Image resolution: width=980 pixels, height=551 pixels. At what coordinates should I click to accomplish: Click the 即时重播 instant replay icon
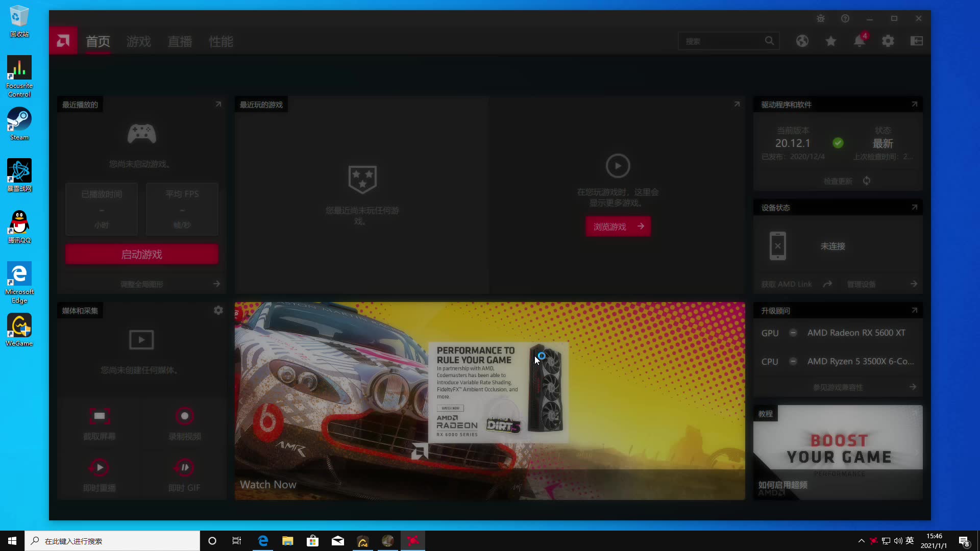point(99,467)
